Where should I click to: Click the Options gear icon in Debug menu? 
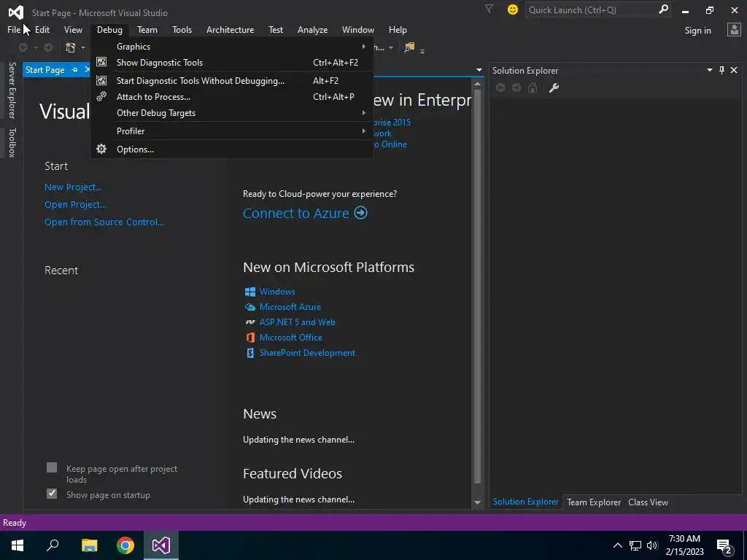101,149
